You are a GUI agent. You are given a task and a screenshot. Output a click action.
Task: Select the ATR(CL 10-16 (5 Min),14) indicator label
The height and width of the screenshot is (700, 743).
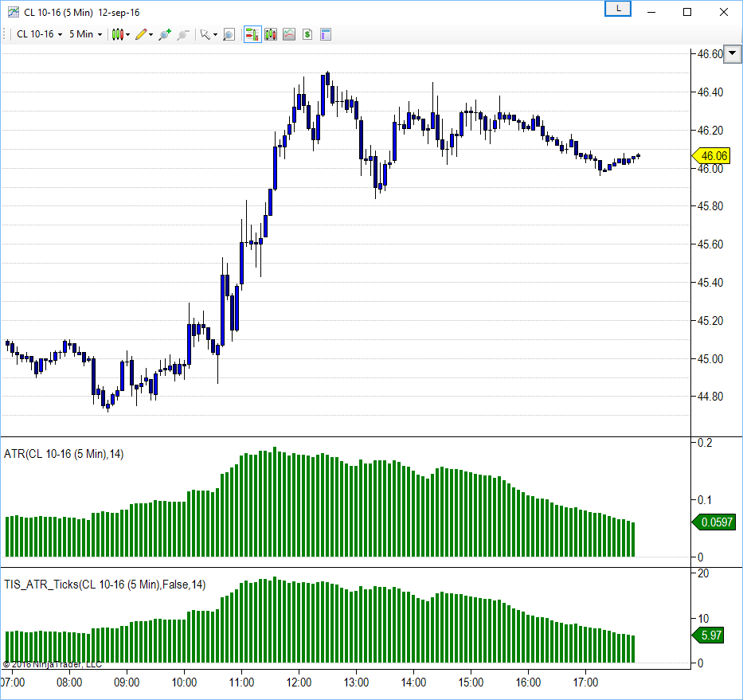point(64,454)
